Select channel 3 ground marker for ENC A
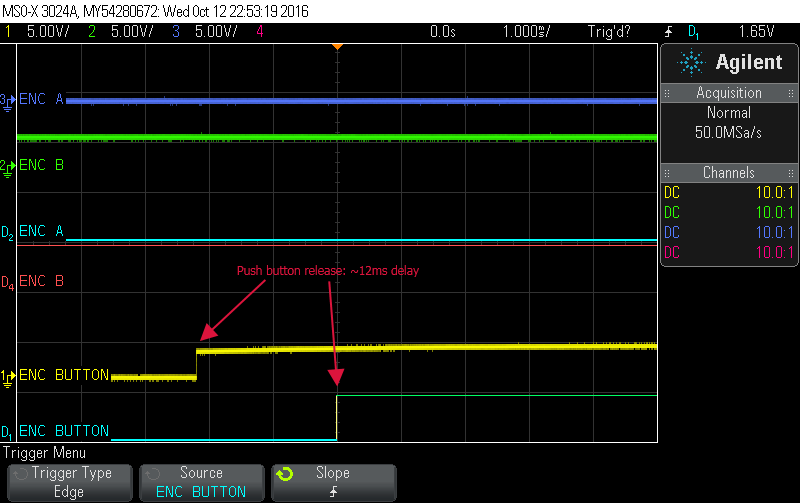Image resolution: width=800 pixels, height=503 pixels. [7, 100]
